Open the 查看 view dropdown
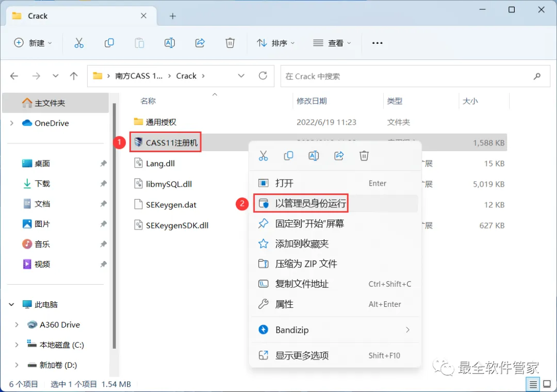557x392 pixels. pos(332,43)
